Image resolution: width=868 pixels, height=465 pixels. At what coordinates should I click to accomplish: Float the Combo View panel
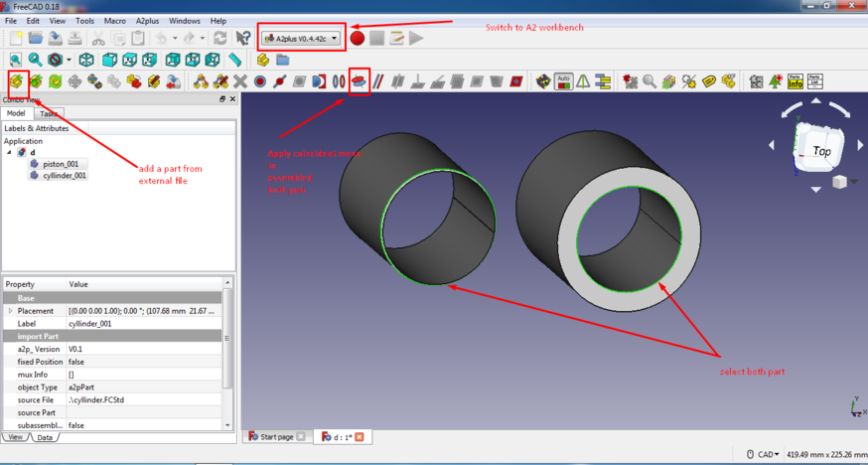(x=222, y=99)
